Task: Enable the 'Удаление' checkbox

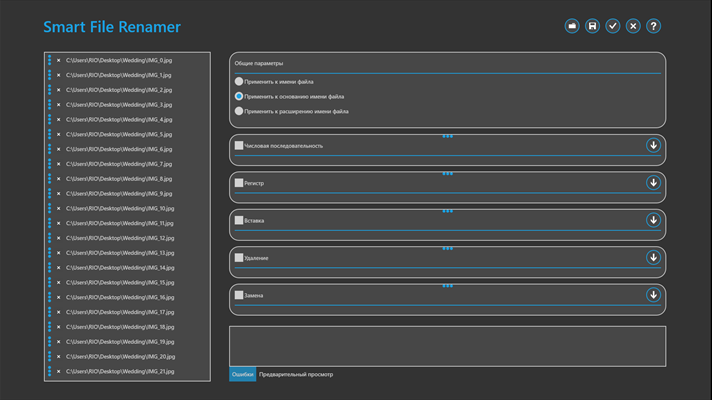Action: tap(239, 258)
